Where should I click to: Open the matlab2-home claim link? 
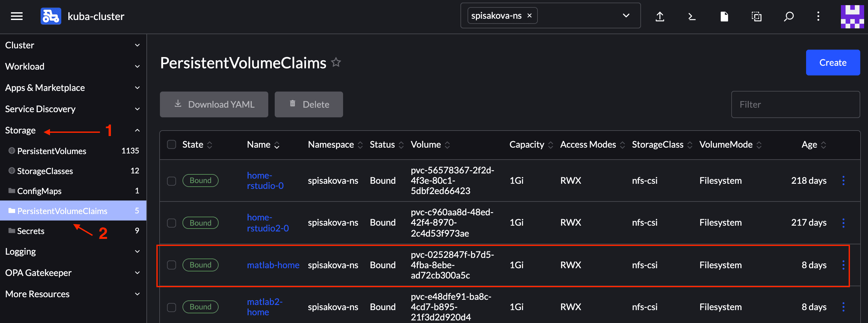click(x=264, y=307)
